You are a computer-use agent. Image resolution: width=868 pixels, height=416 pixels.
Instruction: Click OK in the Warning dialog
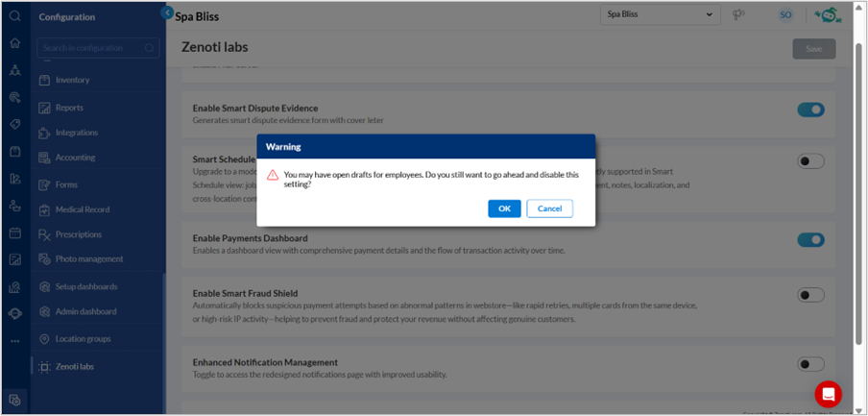pyautogui.click(x=504, y=208)
